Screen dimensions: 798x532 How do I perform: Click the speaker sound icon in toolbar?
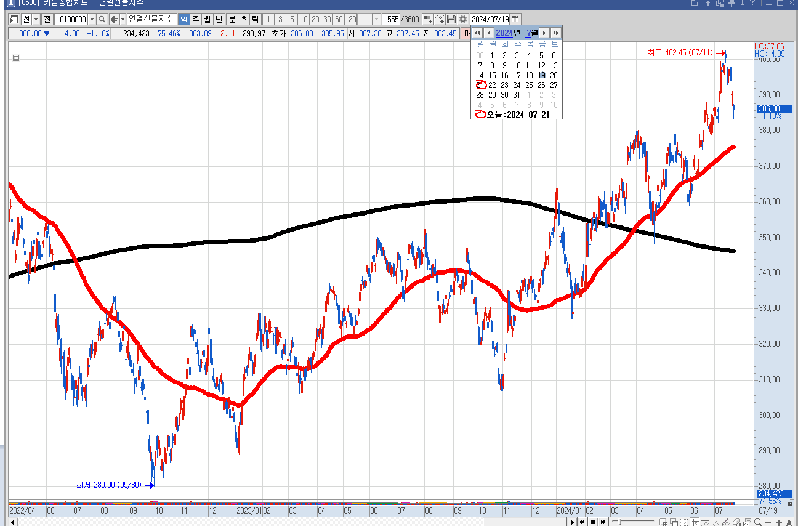point(114,19)
